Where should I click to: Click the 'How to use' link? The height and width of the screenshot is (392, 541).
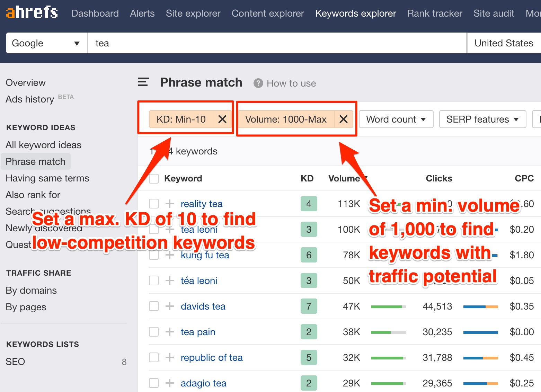(x=291, y=83)
